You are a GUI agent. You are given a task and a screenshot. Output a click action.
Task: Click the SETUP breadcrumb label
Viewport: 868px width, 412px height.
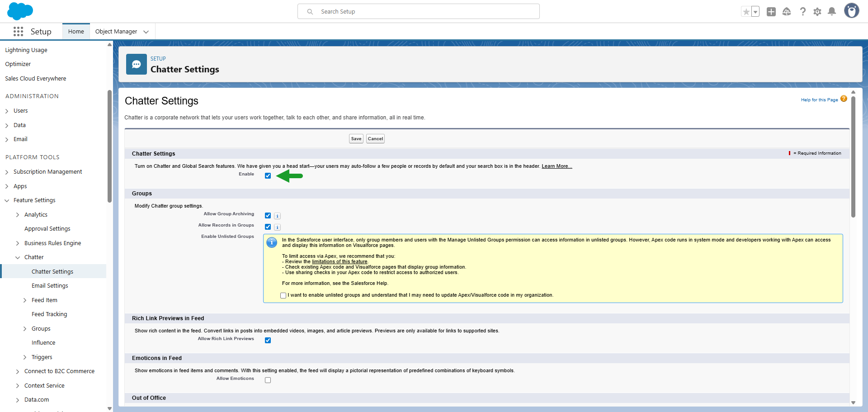click(158, 59)
